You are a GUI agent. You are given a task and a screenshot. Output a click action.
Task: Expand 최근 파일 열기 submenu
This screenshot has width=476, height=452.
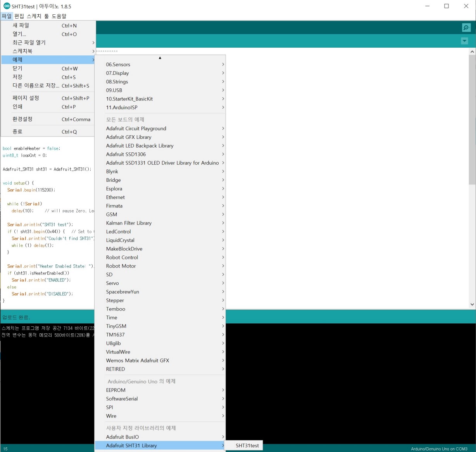(x=48, y=43)
